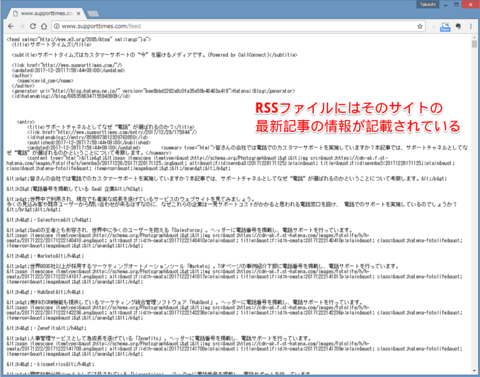Image resolution: width=480 pixels, height=377 pixels.
Task: Click the h4 Marketo heading line
Action: (45, 256)
